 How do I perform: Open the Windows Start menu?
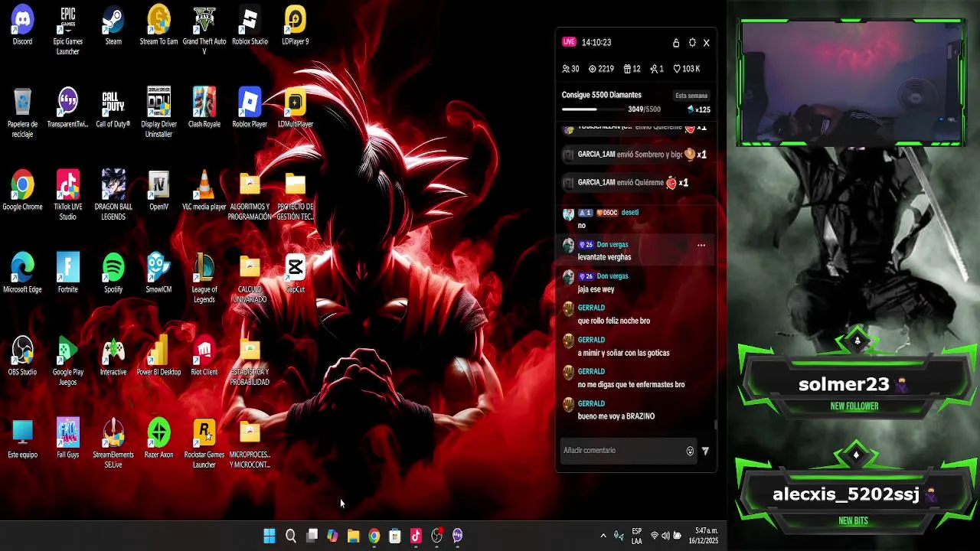pyautogui.click(x=269, y=536)
